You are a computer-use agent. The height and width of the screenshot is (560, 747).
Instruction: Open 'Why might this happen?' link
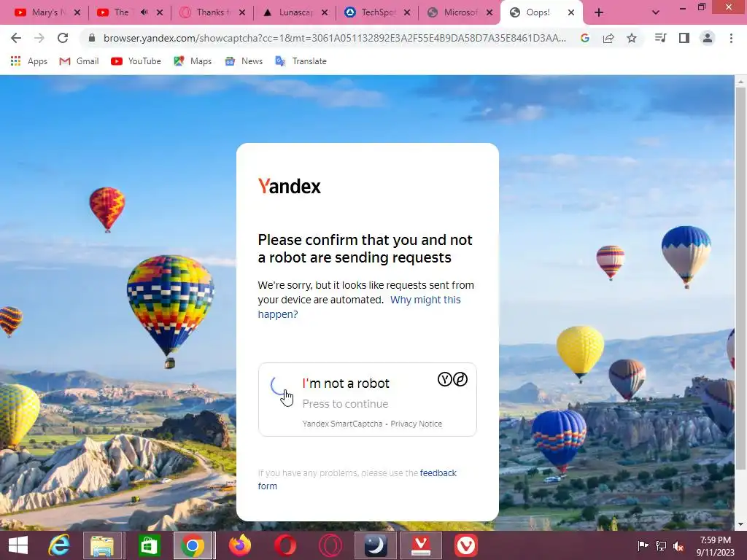tap(359, 307)
